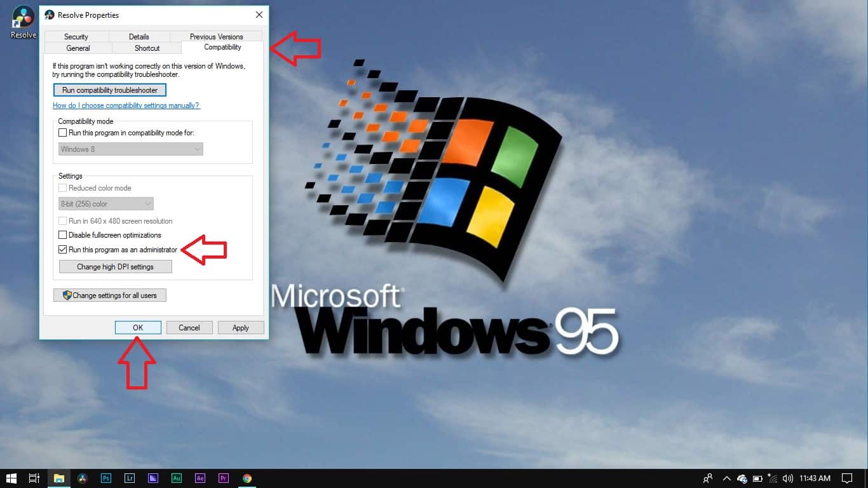Image resolution: width=868 pixels, height=488 pixels.
Task: Launch Adobe After Effects from the taskbar
Action: [200, 478]
